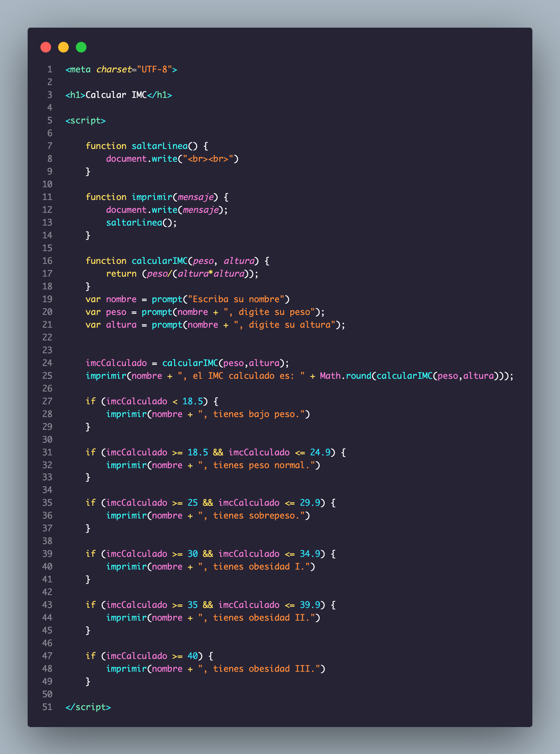Click 'function saltarLinea()' declaration
This screenshot has width=560, height=754.
tap(147, 146)
